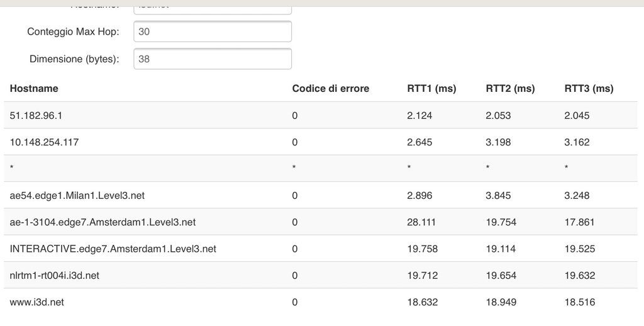Click the Hostname column header
Viewport: 644px width, 326px height.
pyautogui.click(x=34, y=89)
